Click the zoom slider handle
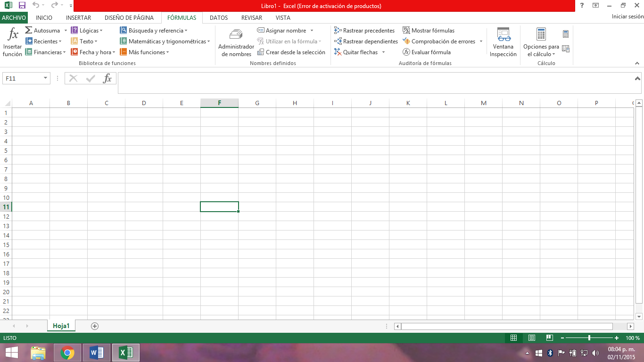 589,338
